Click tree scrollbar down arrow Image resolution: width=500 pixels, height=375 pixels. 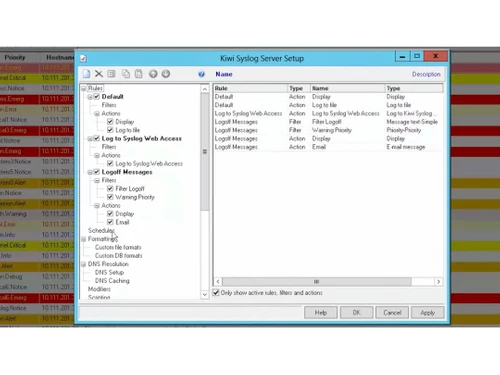point(205,294)
